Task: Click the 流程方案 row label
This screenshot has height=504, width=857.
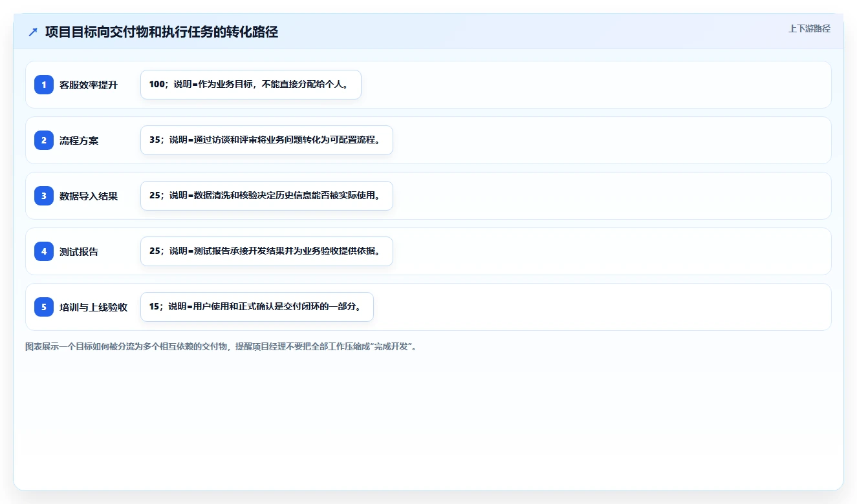Action: (79, 140)
